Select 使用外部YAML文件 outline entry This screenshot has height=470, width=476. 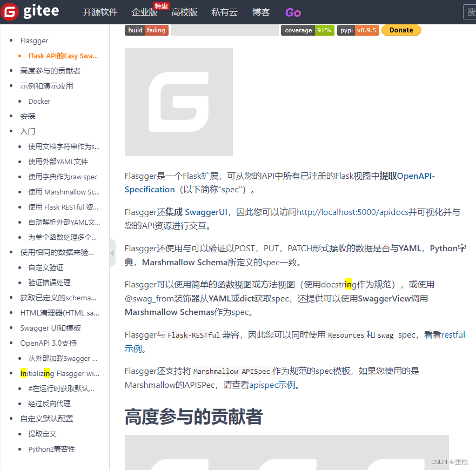58,162
